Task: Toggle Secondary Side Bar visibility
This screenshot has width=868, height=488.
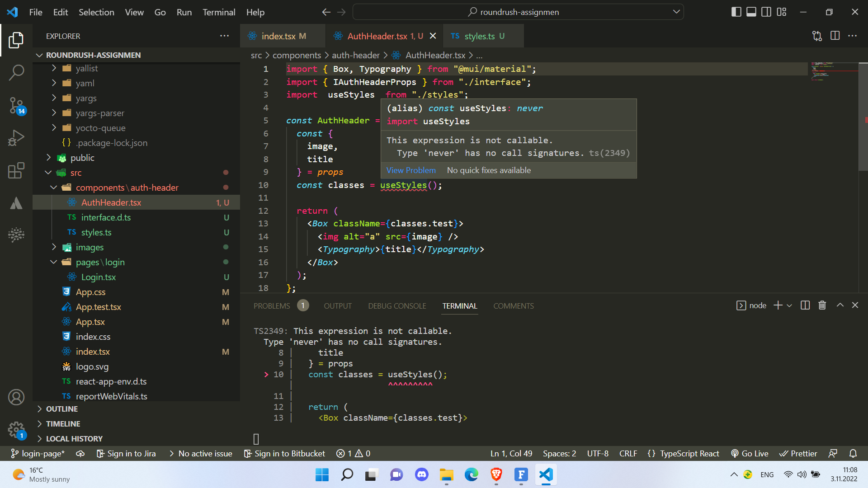Action: 766,12
